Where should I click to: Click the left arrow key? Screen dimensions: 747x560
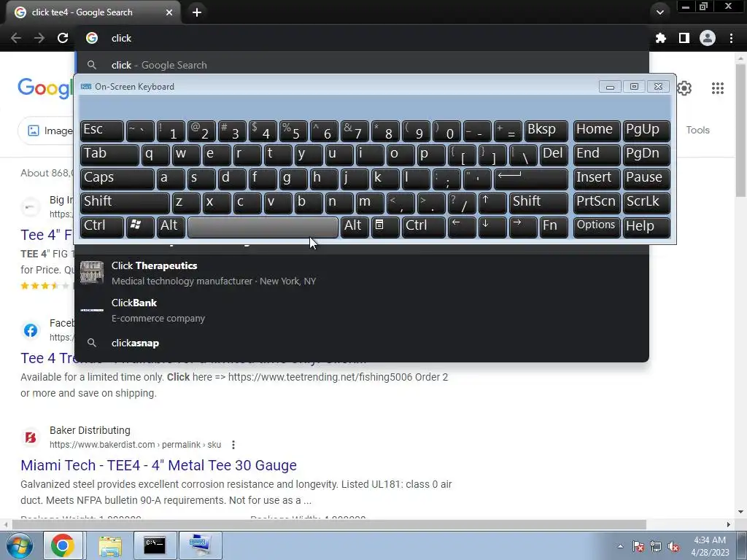[x=462, y=227]
